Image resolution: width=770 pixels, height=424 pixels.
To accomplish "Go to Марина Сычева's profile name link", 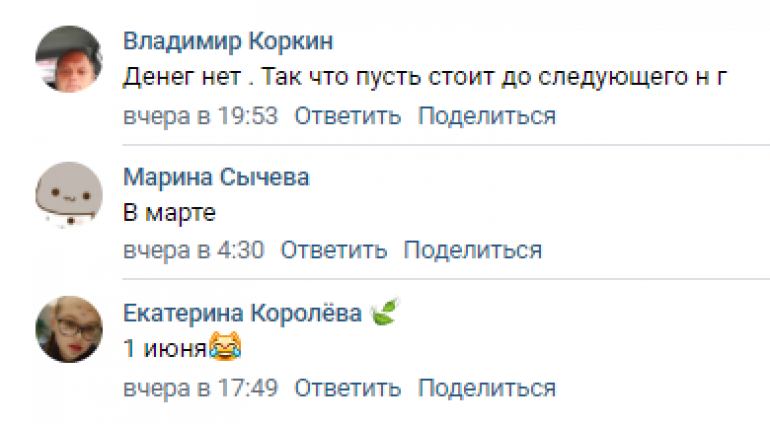I will [x=216, y=178].
